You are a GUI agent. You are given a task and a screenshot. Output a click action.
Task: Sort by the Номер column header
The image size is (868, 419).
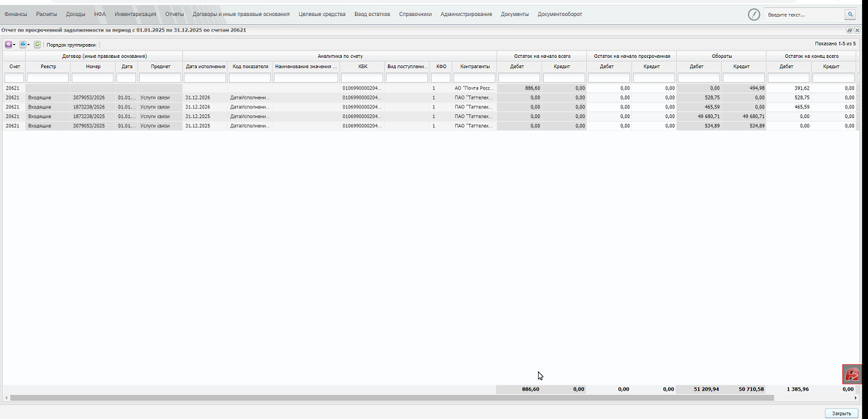click(x=93, y=67)
